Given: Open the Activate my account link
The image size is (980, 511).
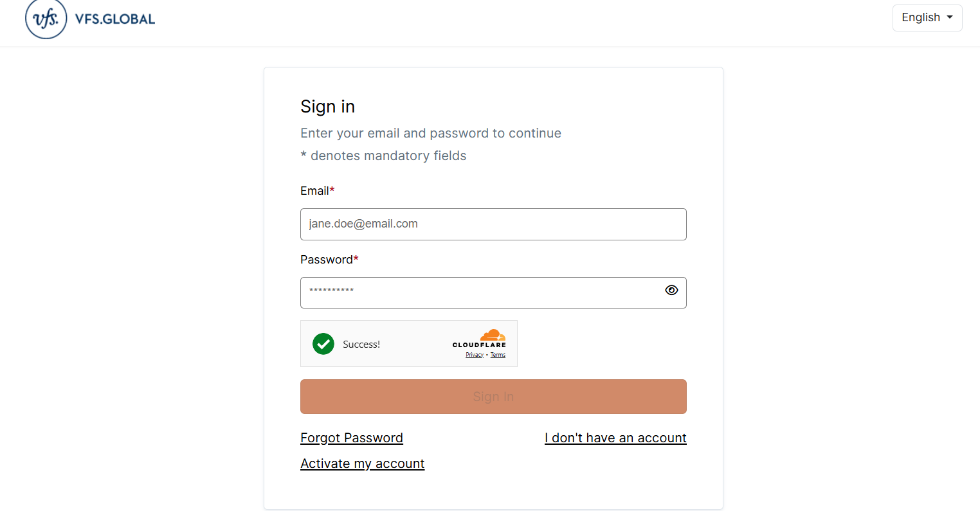Looking at the screenshot, I should 363,463.
